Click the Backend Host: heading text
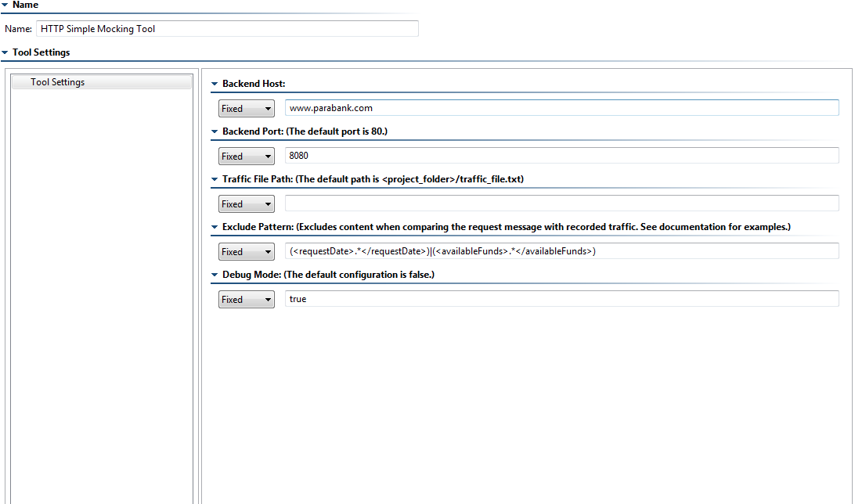The image size is (855, 504). [254, 84]
